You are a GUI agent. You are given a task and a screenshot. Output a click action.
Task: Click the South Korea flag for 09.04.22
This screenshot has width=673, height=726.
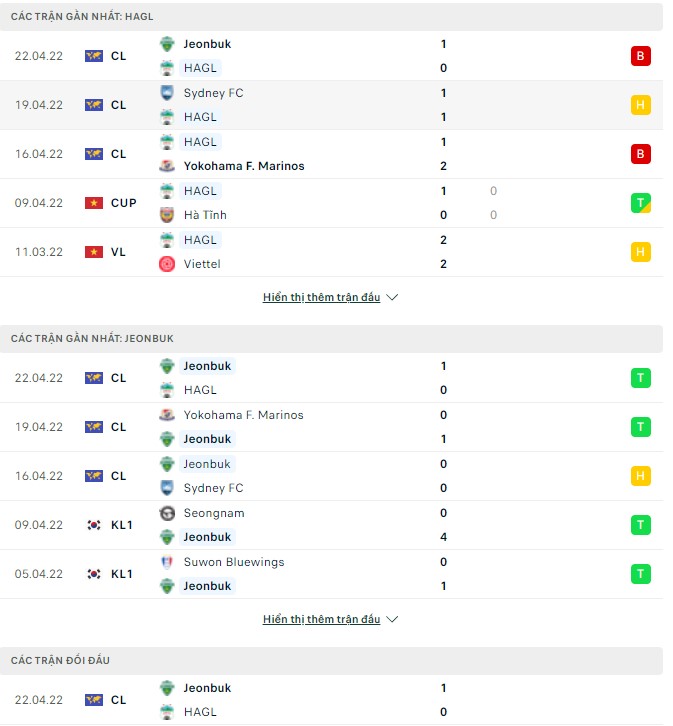[94, 525]
